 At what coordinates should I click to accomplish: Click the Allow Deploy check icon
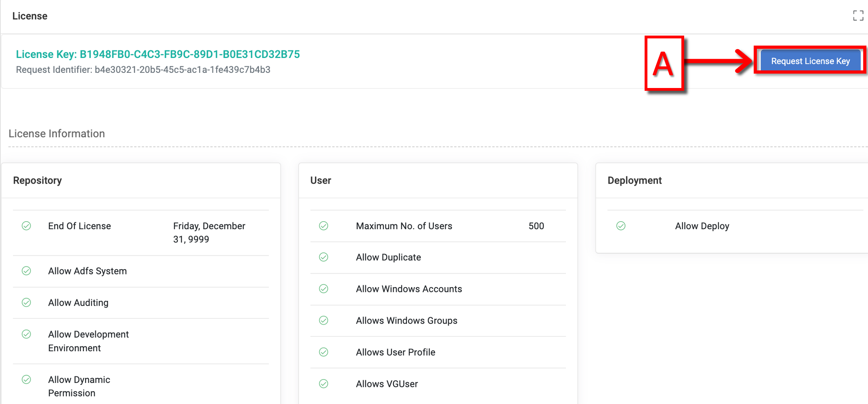(621, 226)
